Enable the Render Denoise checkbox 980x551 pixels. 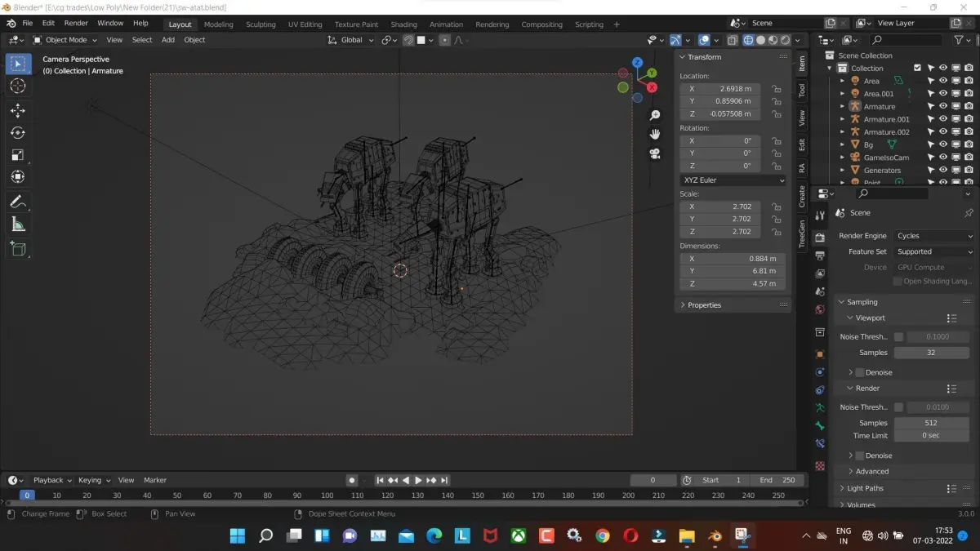click(859, 455)
